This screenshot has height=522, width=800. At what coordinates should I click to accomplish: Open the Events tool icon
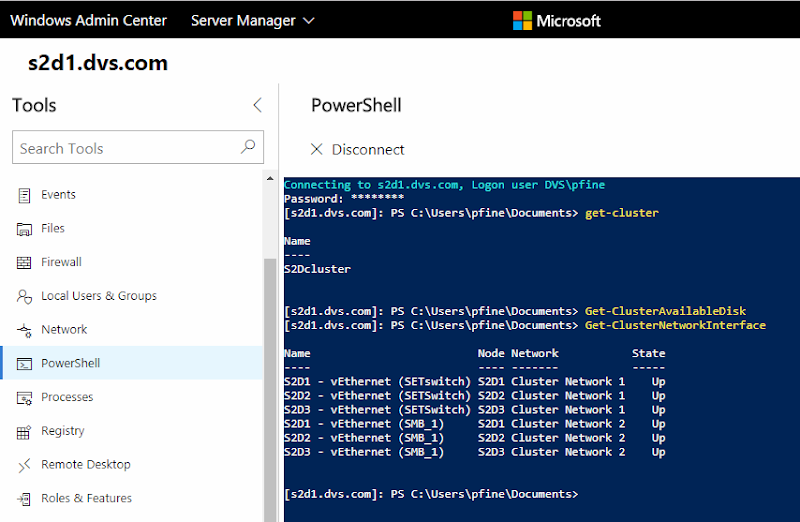coord(24,195)
